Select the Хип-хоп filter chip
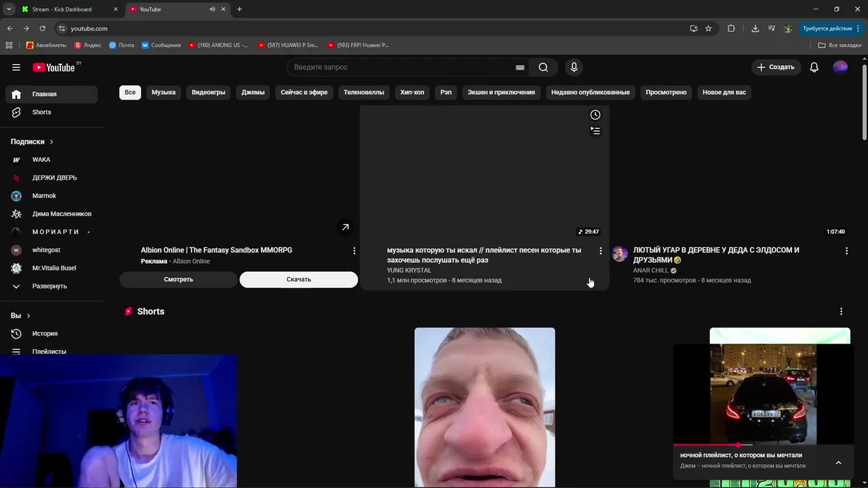 tap(412, 92)
